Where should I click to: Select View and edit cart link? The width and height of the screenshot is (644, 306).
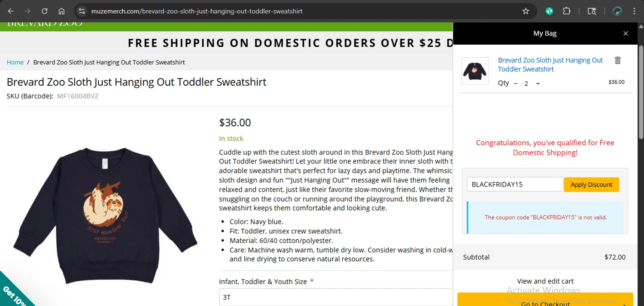coord(545,281)
